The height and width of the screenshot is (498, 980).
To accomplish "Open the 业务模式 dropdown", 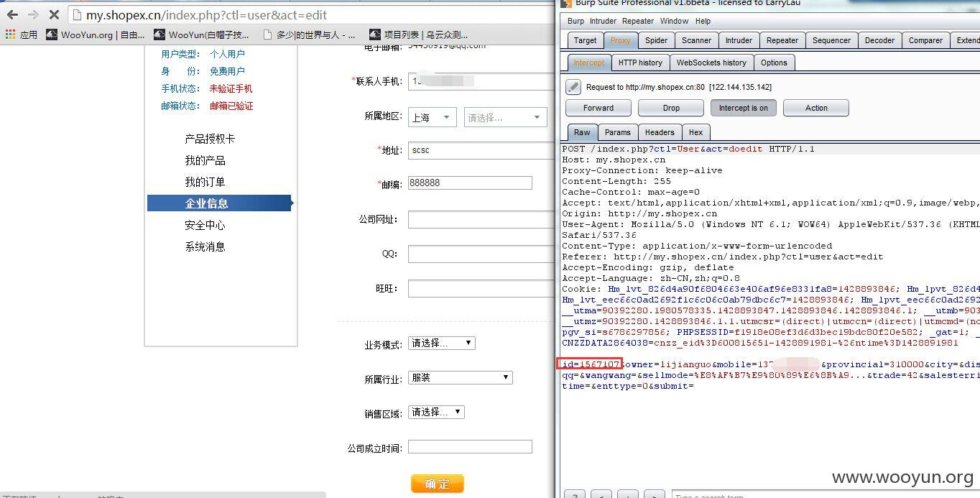I will tap(441, 343).
